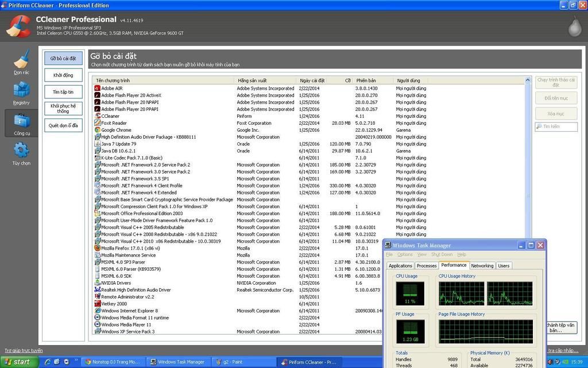Select the Quét dọn ổ đĩa tab
This screenshot has width=588, height=368.
[x=63, y=125]
